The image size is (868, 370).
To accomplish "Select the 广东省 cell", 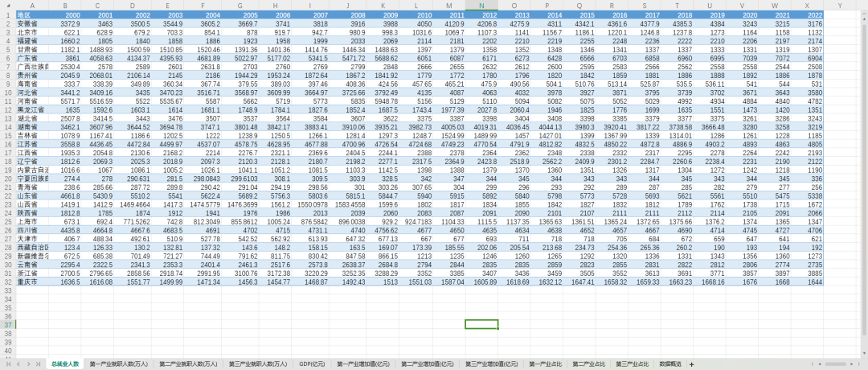I will pos(31,58).
